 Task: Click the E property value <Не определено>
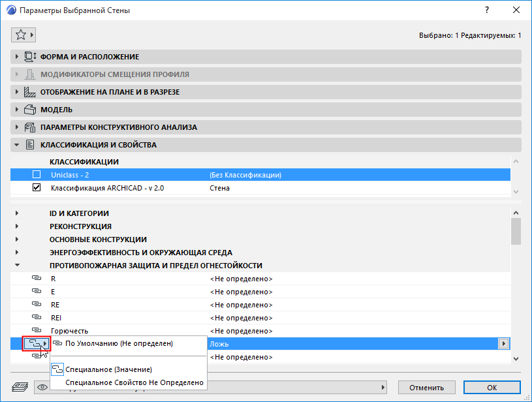tap(242, 292)
